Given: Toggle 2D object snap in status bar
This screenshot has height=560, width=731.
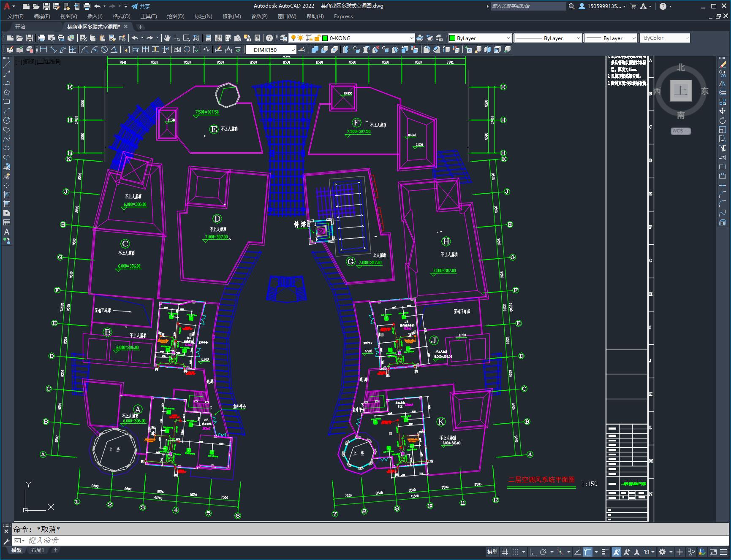Looking at the screenshot, I should click(588, 552).
